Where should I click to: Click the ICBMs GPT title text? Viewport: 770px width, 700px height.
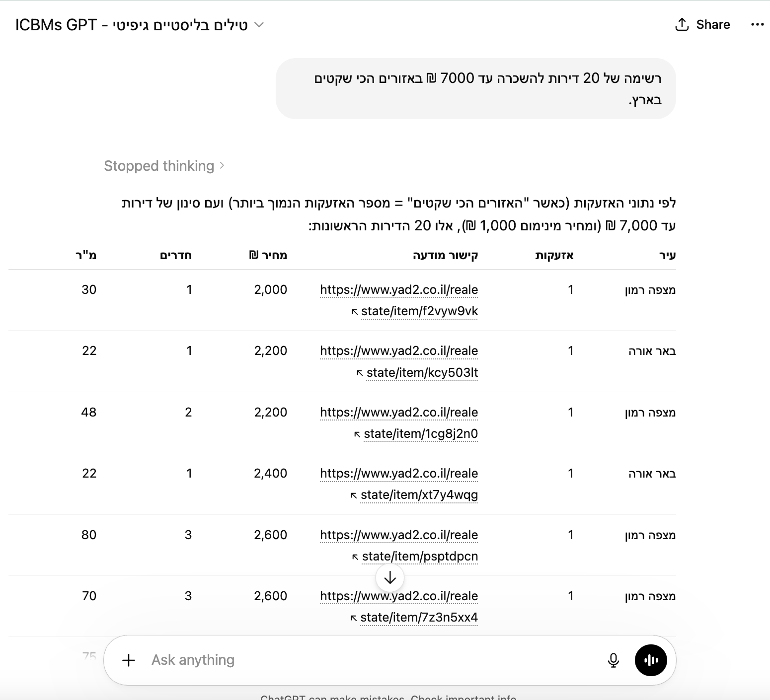(132, 25)
